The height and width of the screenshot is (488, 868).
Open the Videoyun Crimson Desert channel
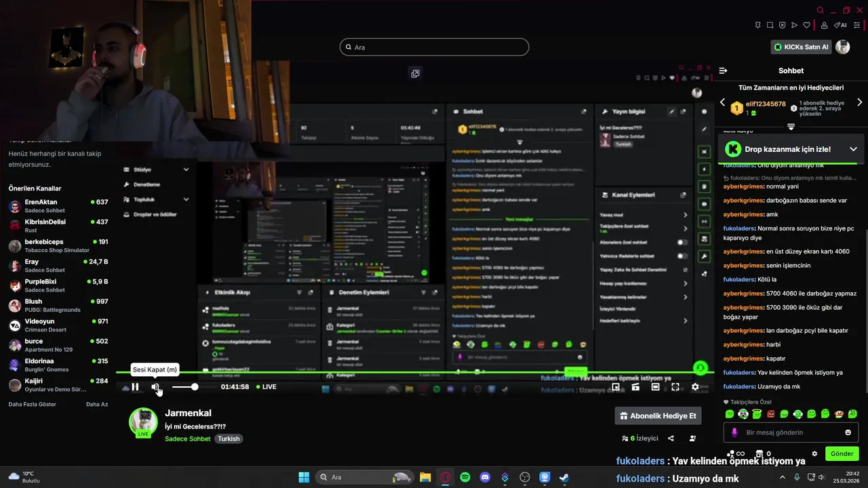[x=58, y=325]
